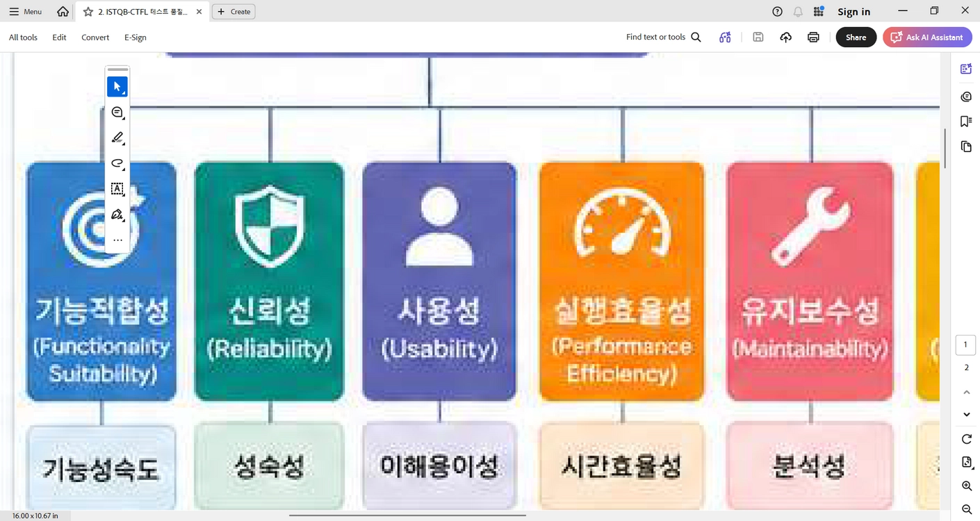Open the page display options icon
Screen dimensions: 980x521
pos(966,463)
